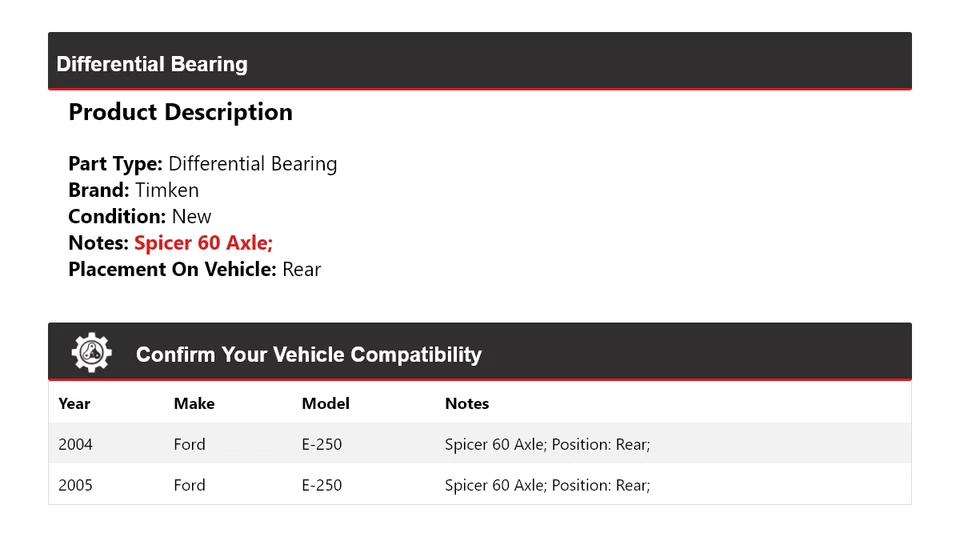Select the Timken brand text
The image size is (960, 537).
167,190
